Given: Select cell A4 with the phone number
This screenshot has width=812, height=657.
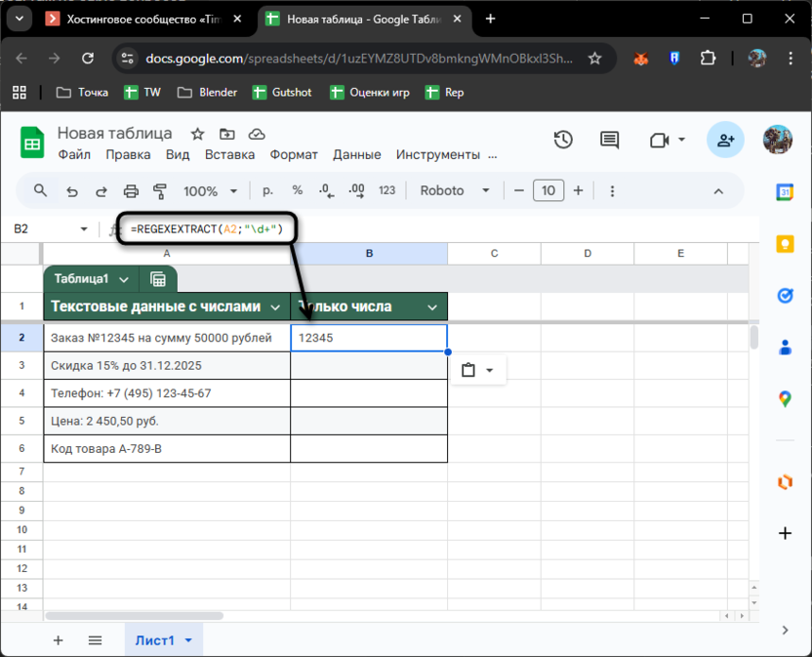Looking at the screenshot, I should (x=166, y=393).
